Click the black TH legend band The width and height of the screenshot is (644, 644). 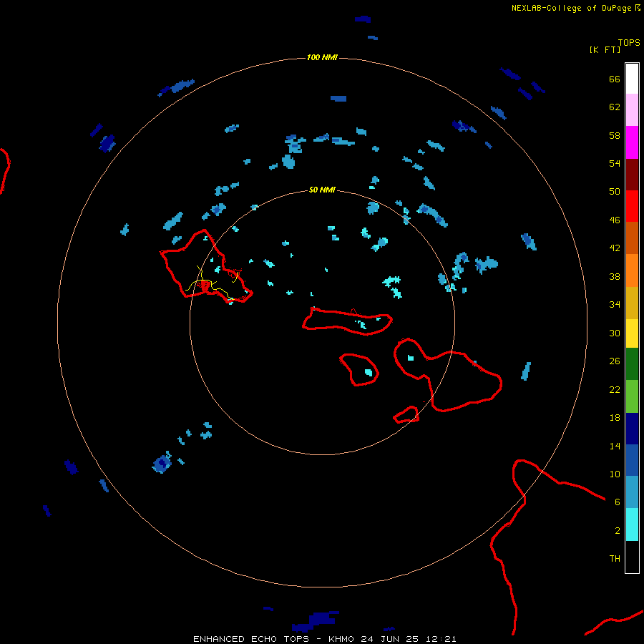(x=632, y=557)
